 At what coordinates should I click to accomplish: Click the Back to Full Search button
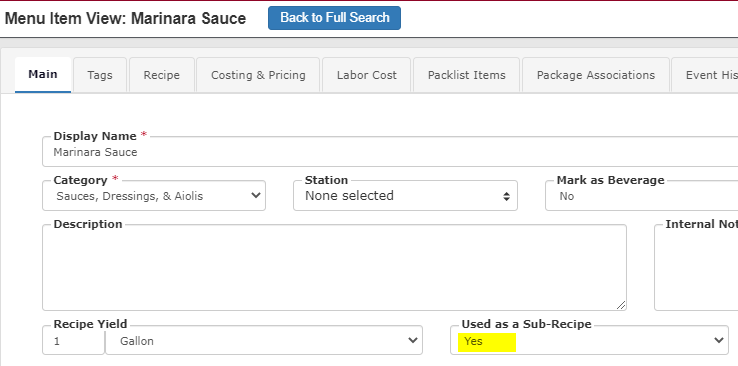click(334, 18)
